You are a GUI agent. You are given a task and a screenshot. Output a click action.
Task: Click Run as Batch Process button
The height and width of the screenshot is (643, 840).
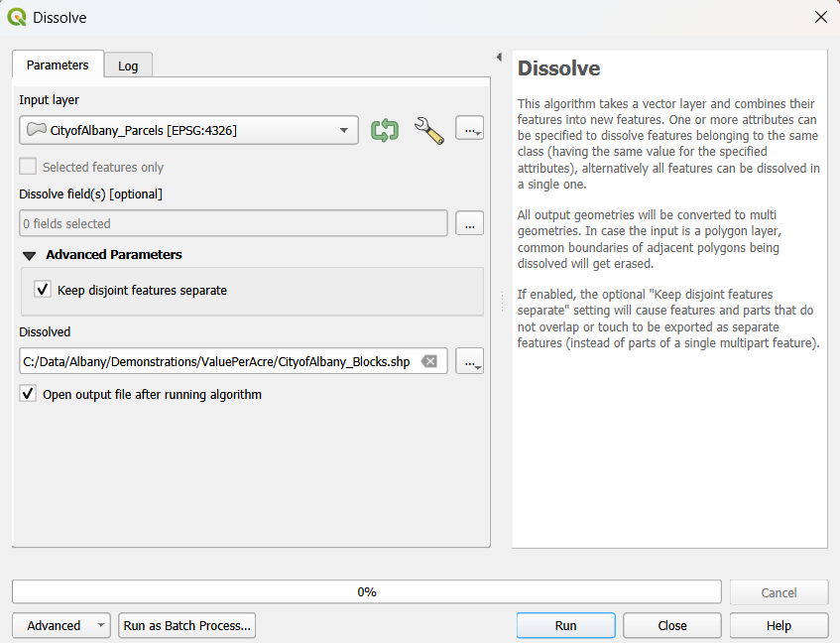187,625
